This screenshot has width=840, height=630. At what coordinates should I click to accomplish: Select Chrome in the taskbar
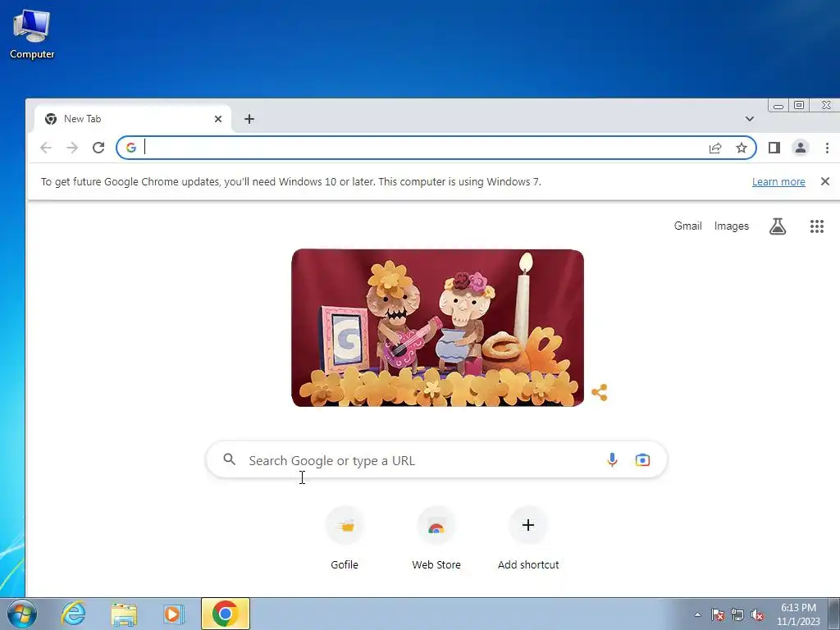(x=225, y=614)
